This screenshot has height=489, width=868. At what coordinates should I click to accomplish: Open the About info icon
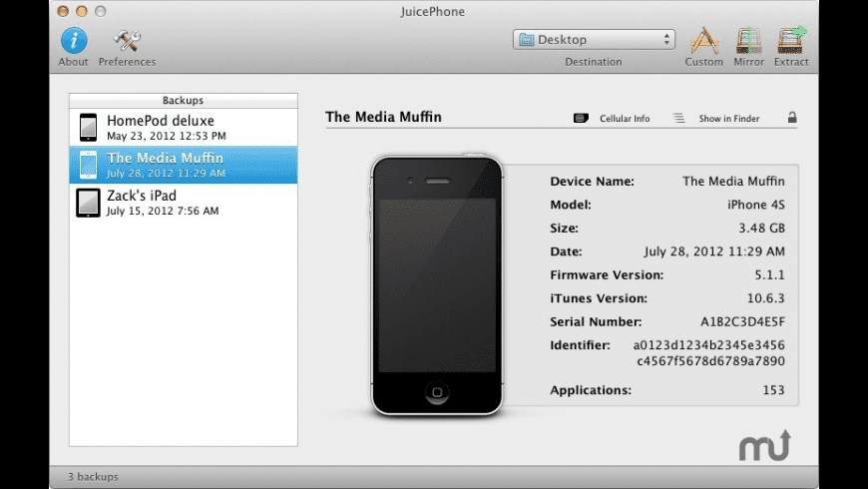(x=74, y=41)
